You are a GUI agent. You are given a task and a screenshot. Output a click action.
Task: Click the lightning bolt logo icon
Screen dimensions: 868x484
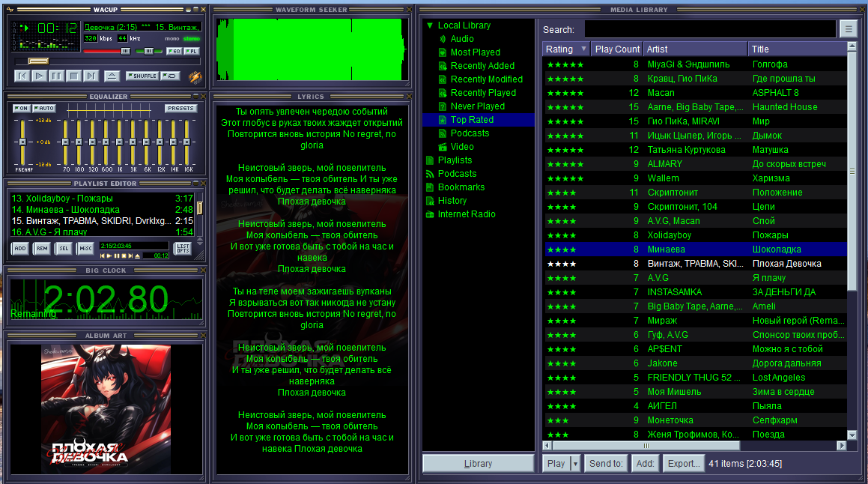tap(195, 77)
